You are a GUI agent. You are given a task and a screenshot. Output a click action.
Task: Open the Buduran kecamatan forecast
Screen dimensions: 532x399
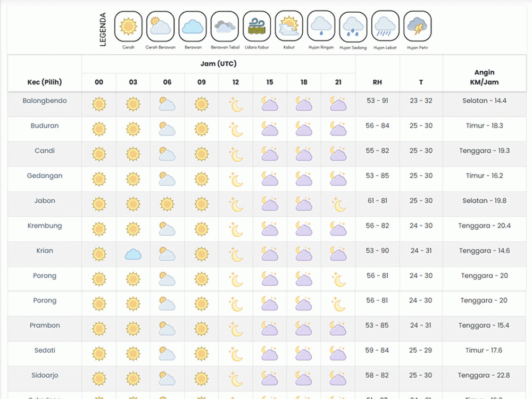click(x=44, y=126)
